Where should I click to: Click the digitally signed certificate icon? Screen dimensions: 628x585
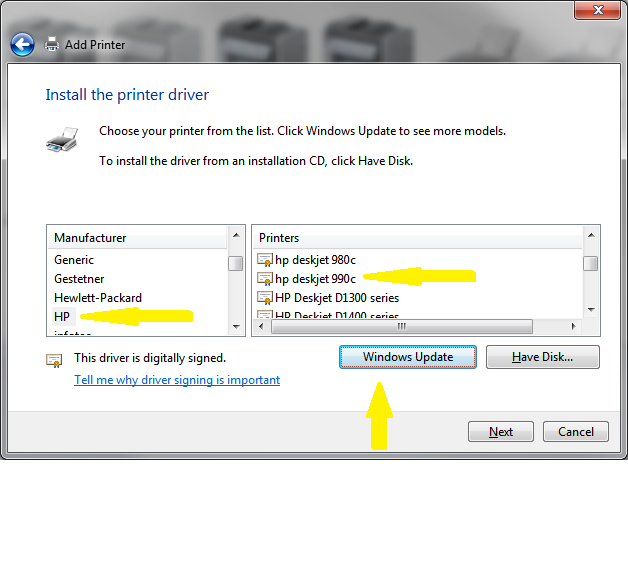[x=54, y=360]
